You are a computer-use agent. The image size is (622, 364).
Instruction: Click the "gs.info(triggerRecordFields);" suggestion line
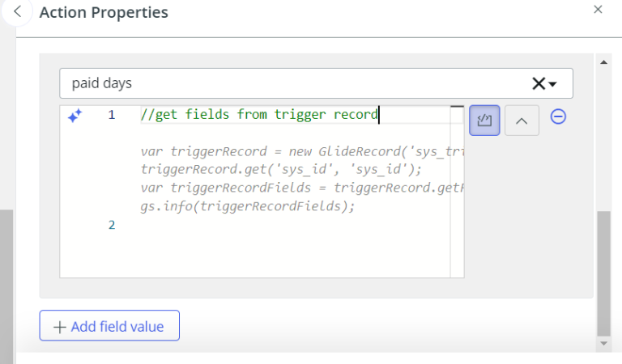[248, 205]
